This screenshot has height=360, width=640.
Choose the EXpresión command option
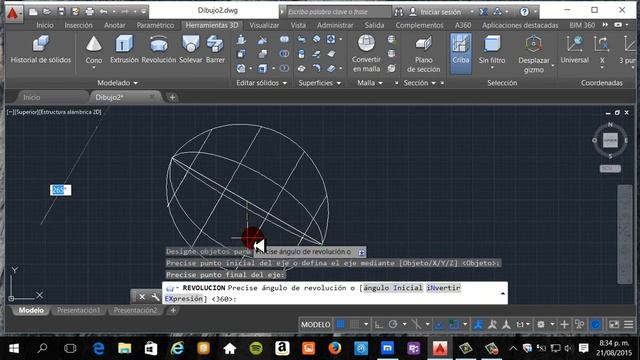pos(184,299)
